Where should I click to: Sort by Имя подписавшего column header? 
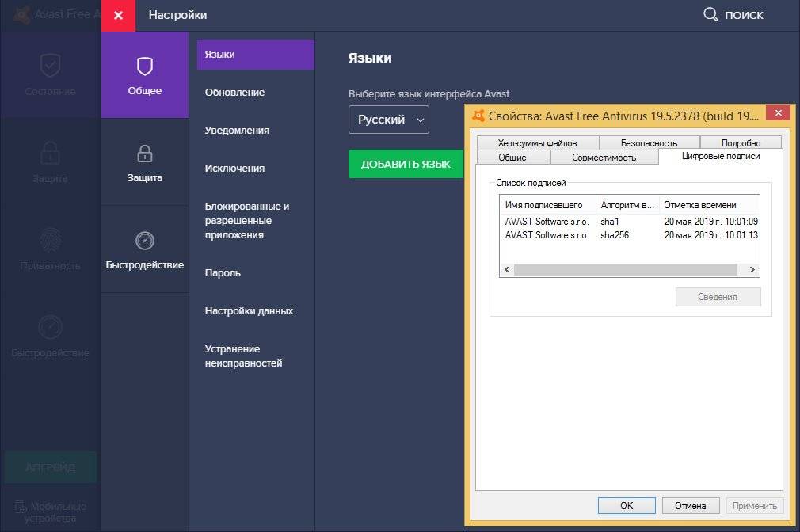547,205
